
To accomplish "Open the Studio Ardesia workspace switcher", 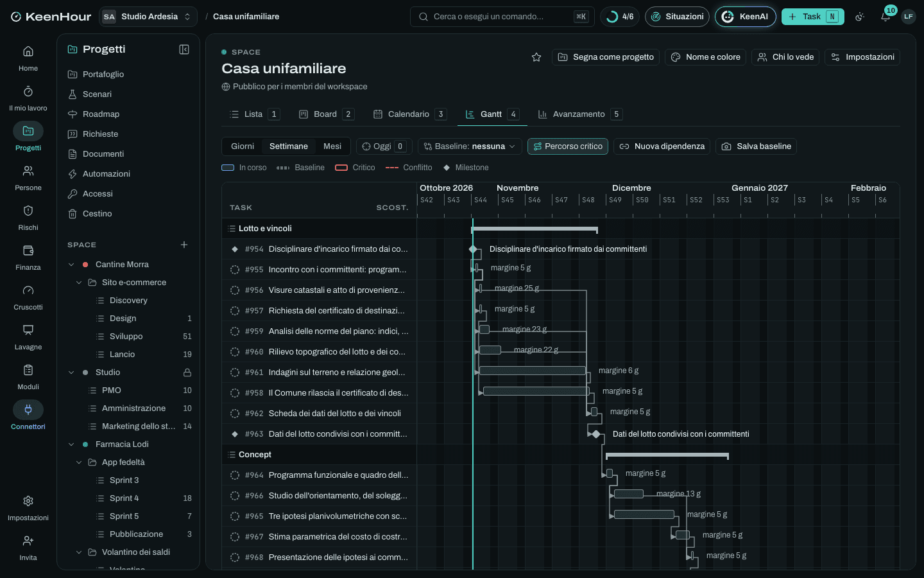I will (148, 17).
